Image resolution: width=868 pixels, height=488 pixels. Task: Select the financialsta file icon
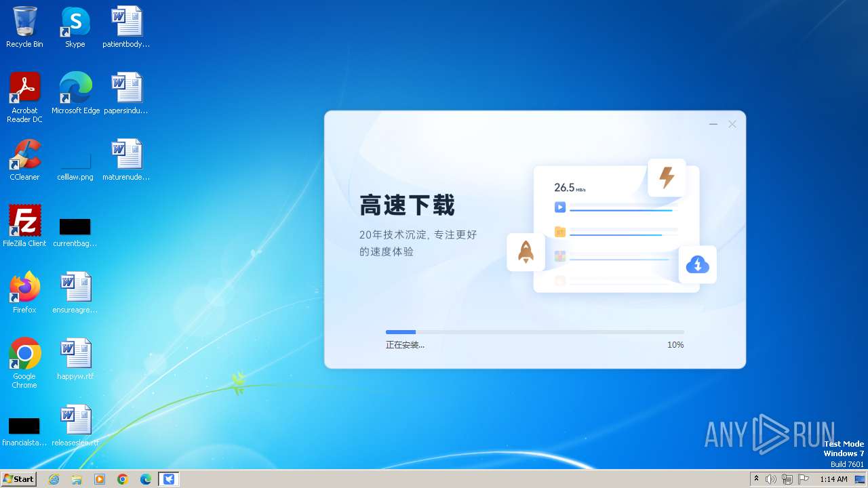click(24, 431)
